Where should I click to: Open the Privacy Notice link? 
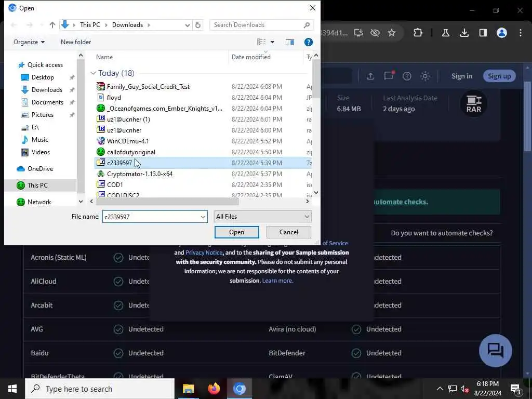pos(204,252)
